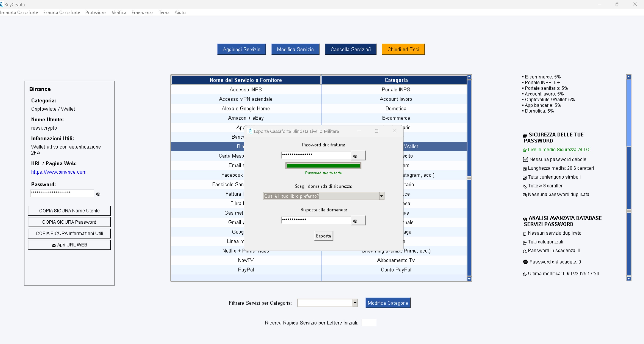644x344 pixels.
Task: Click icon beside Nessuna password duplicata
Action: (x=524, y=195)
